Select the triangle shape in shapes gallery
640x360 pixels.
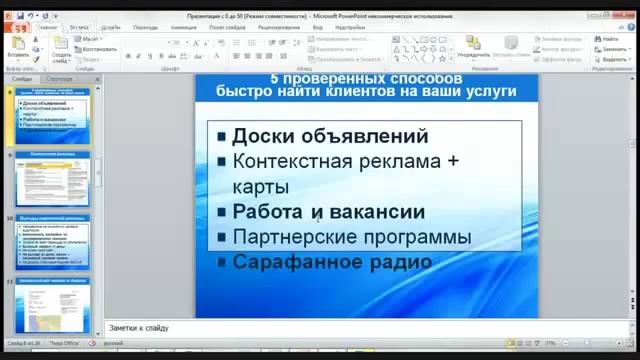(x=396, y=49)
